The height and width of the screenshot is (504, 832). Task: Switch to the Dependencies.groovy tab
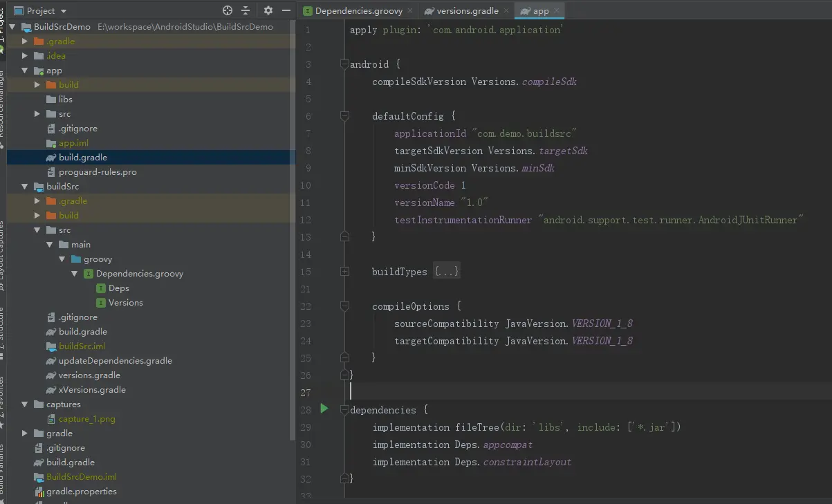pos(358,10)
